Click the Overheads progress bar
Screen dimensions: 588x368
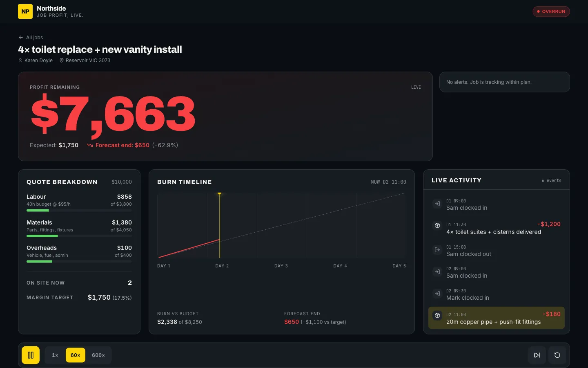click(79, 261)
